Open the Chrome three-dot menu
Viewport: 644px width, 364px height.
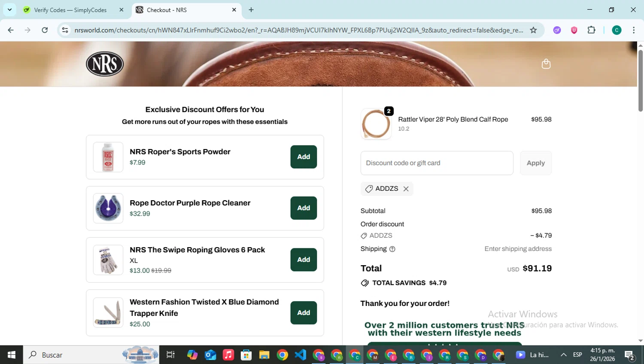pyautogui.click(x=634, y=30)
